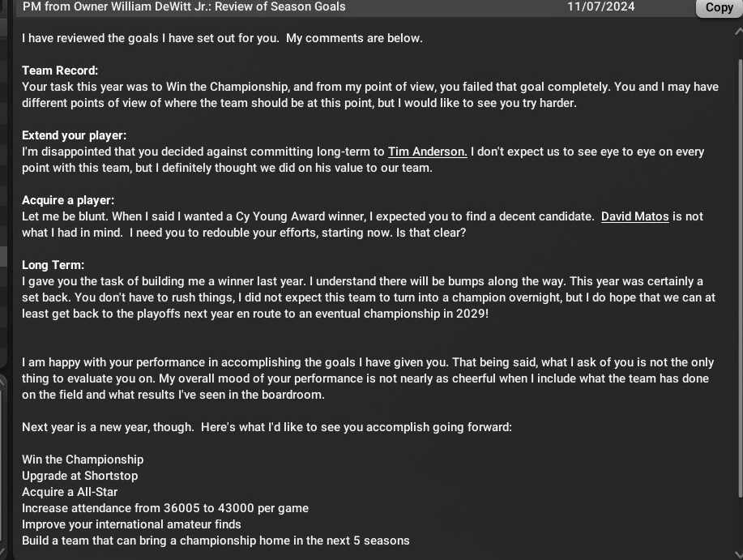Click the empty scrollbar track below the thumb
This screenshot has width=743, height=560.
click(738, 523)
